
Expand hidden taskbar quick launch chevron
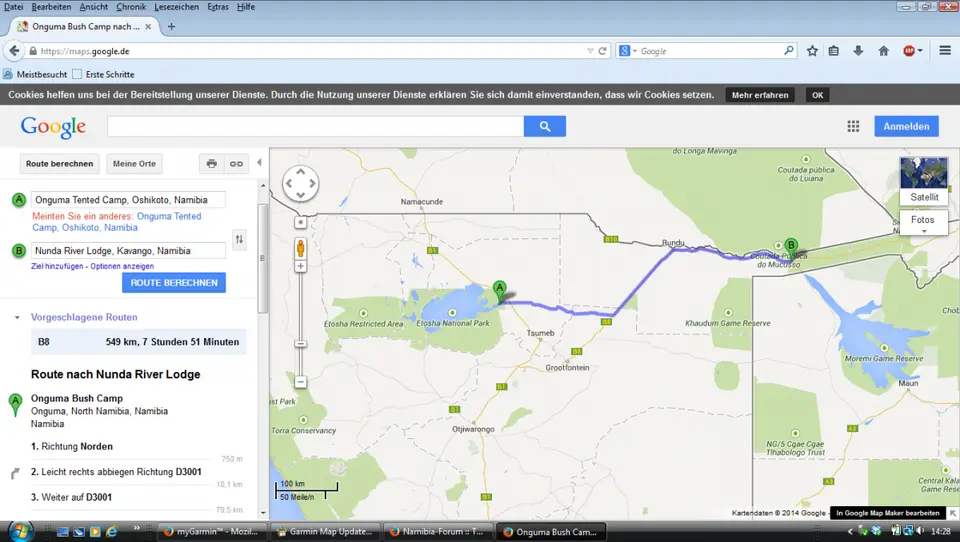(136, 528)
